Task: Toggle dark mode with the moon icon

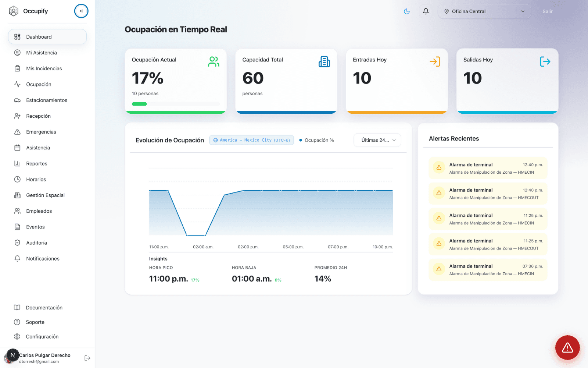Action: tap(407, 11)
